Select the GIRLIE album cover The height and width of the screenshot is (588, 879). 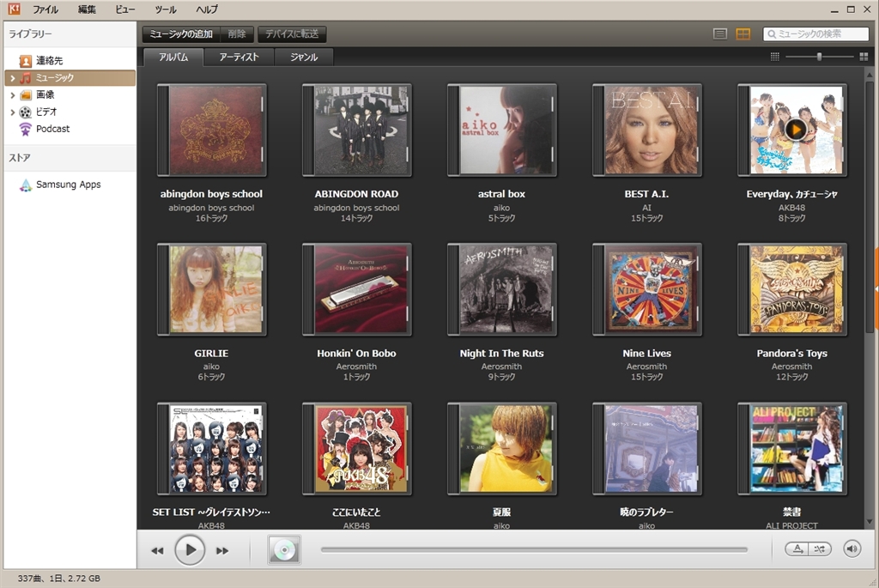pyautogui.click(x=211, y=289)
